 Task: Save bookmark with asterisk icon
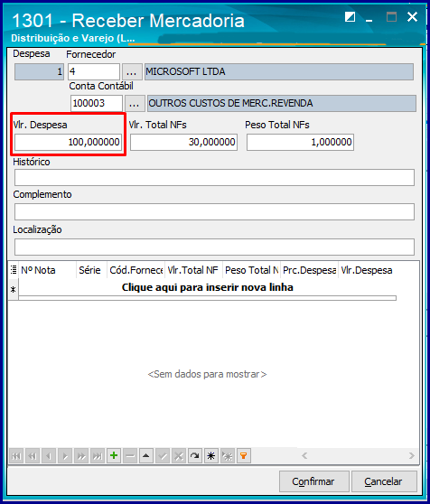[x=211, y=455]
